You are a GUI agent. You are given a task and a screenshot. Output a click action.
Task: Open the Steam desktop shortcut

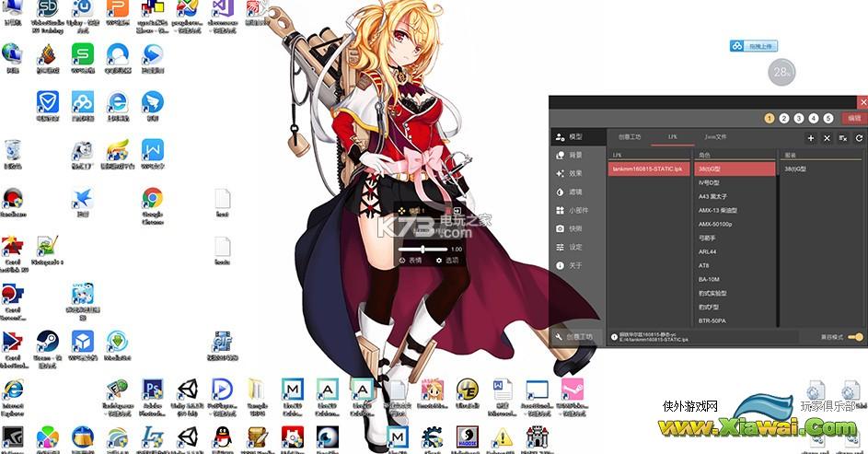pos(48,348)
